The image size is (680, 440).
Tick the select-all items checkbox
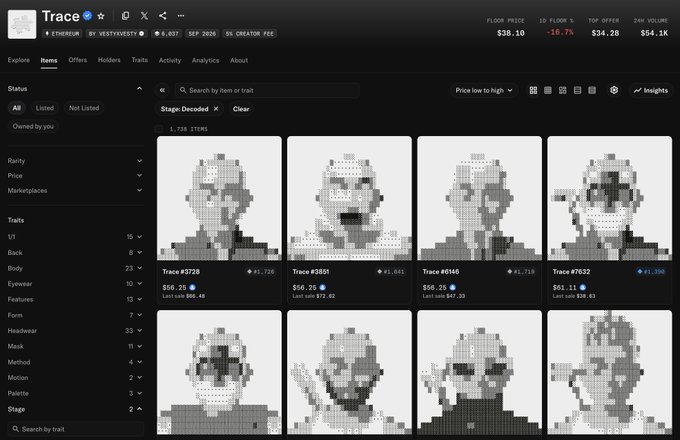click(x=159, y=129)
